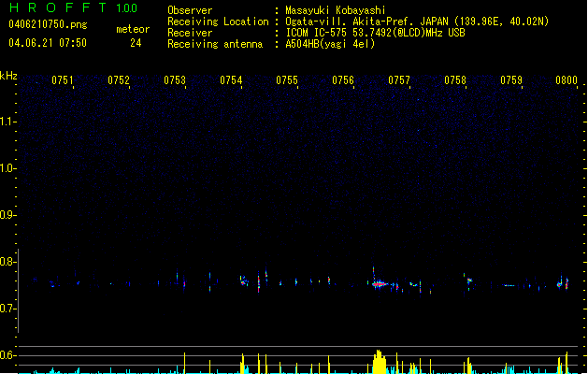Viewport: 588px width, 374px height.
Task: Click the 0755 time axis marker
Action: (287, 80)
